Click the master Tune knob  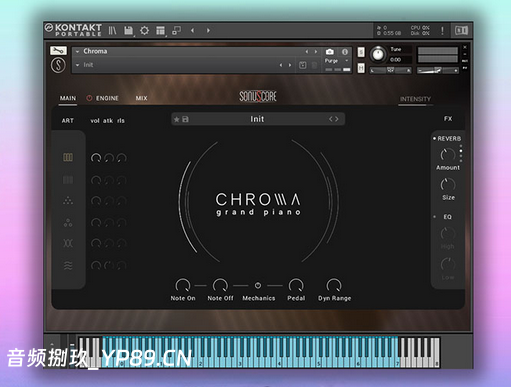coord(378,54)
